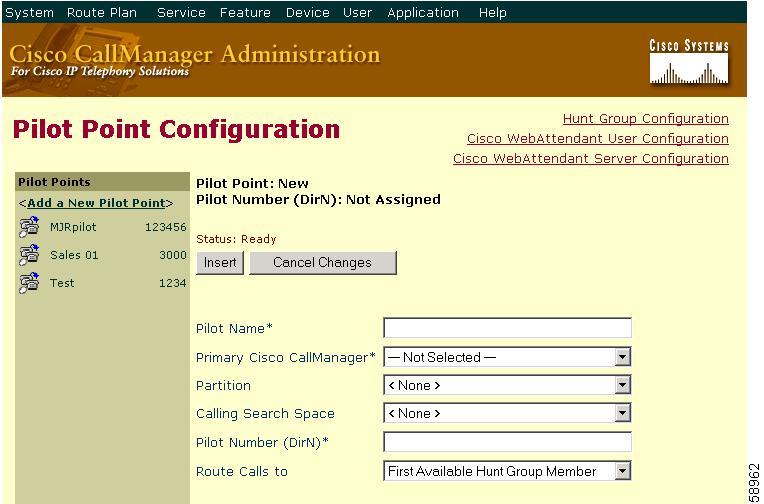Screen dimensions: 764x504
Task: Click Add a New Pilot Point
Action: pos(96,203)
